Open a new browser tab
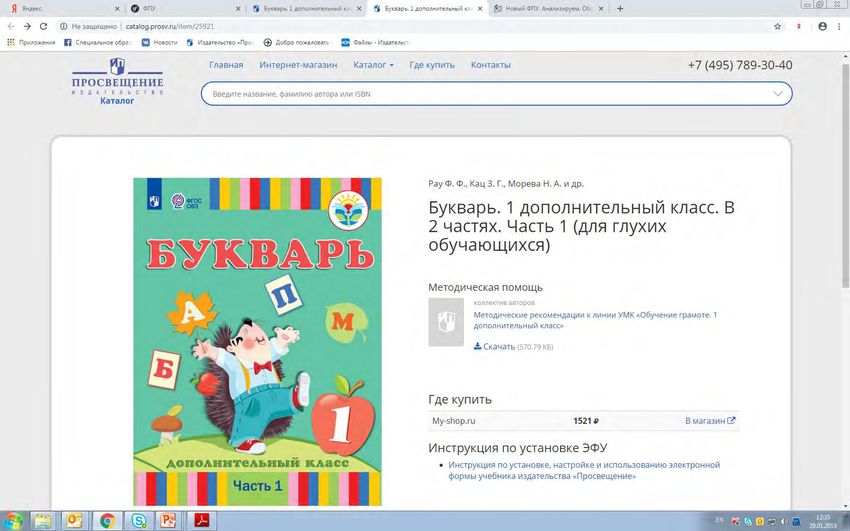This screenshot has width=850, height=531. click(620, 8)
